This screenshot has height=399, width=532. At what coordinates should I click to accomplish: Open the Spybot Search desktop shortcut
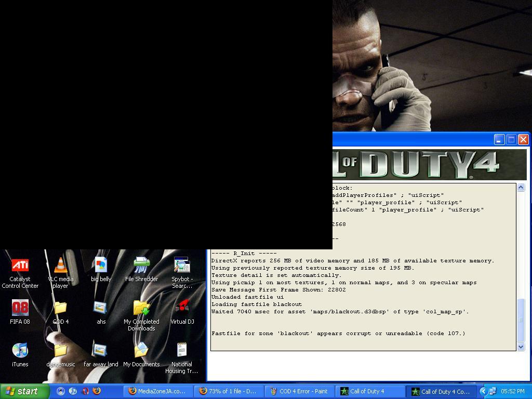coord(182,266)
